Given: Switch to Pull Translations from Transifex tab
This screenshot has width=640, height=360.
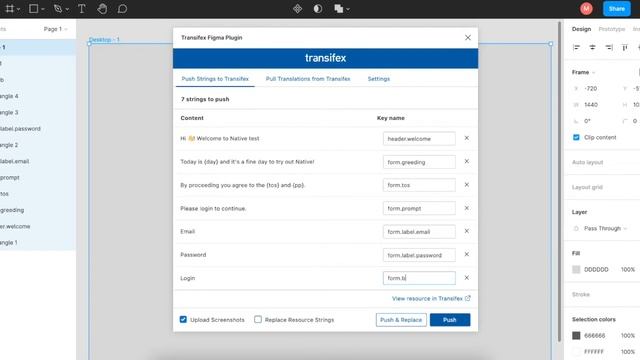Looking at the screenshot, I should pyautogui.click(x=308, y=79).
